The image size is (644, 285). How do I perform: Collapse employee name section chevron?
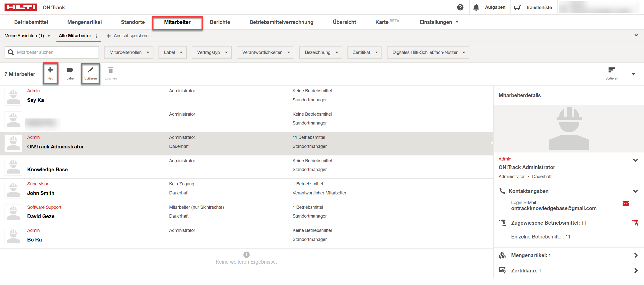pyautogui.click(x=635, y=160)
